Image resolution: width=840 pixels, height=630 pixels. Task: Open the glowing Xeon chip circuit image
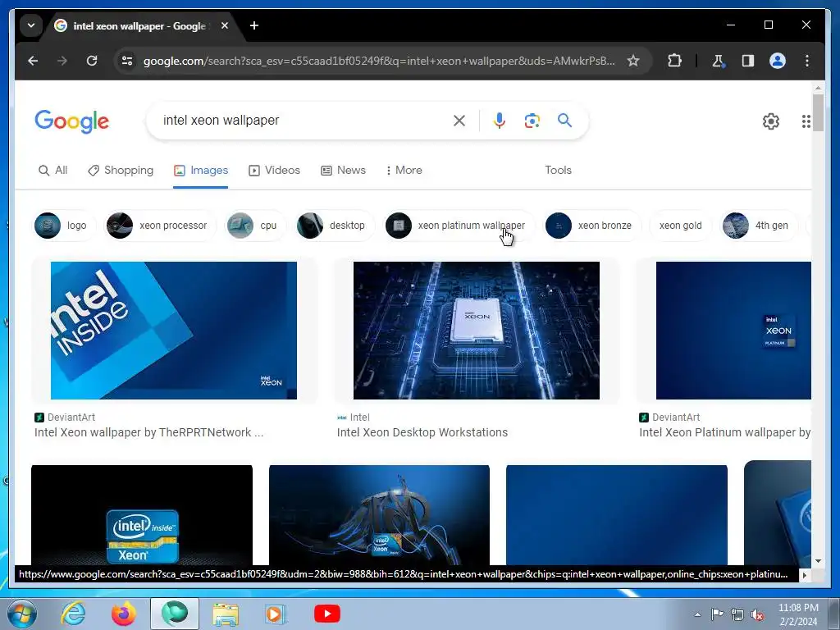point(477,331)
